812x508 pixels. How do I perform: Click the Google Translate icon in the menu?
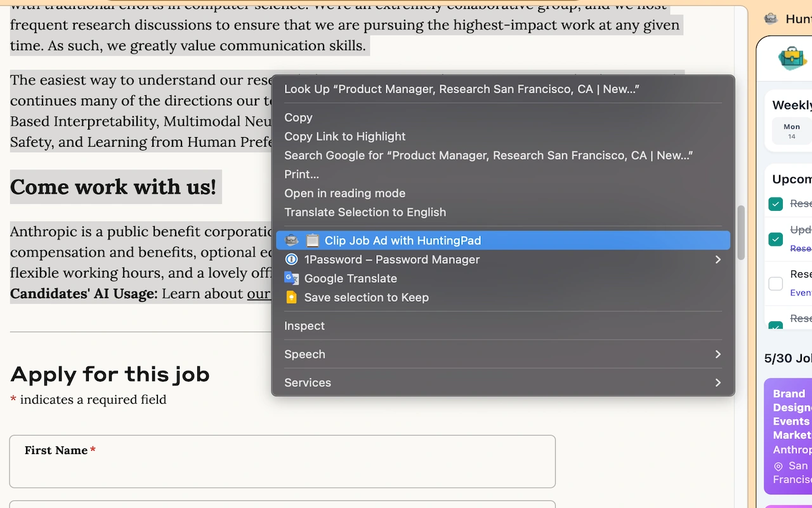pyautogui.click(x=291, y=278)
